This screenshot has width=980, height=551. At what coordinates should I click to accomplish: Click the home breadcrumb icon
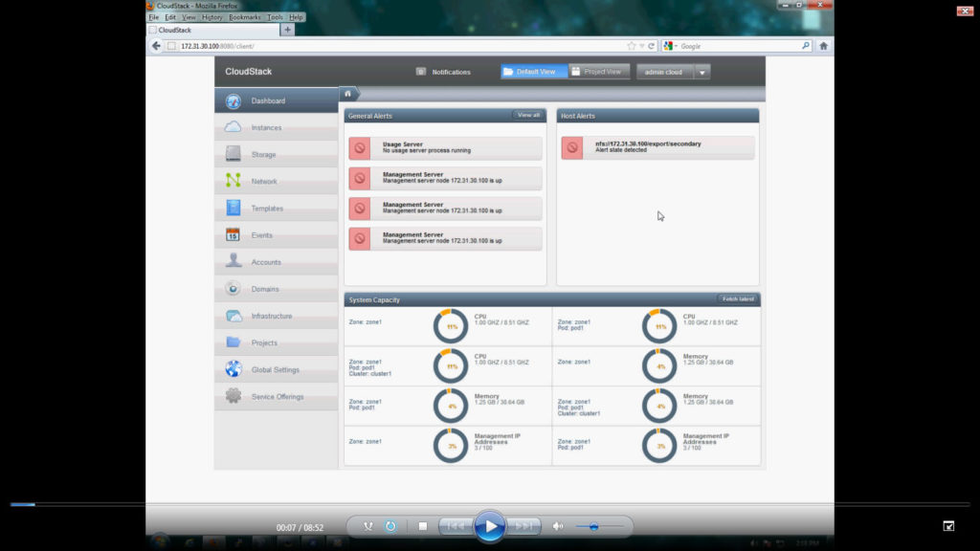(348, 94)
